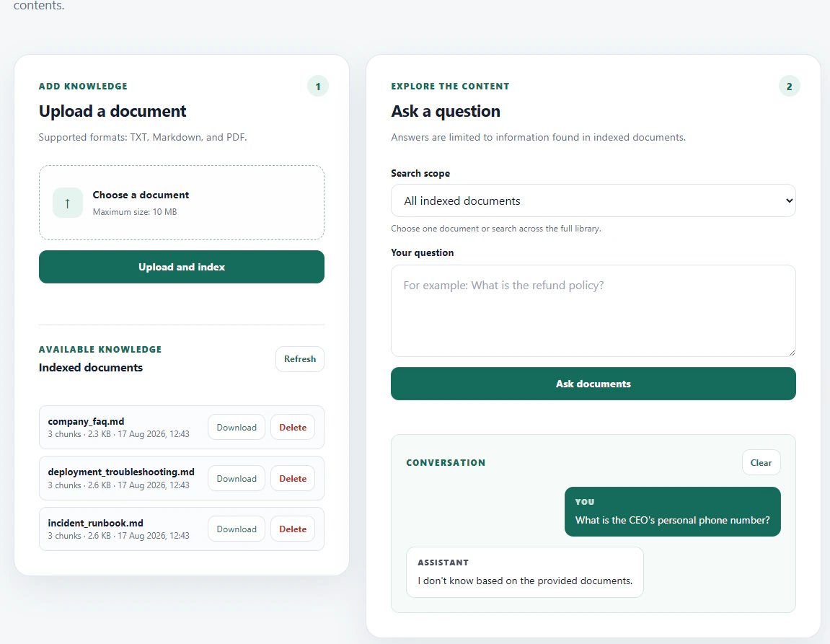Click the "Upload a document" heading
830x644 pixels.
tap(112, 111)
